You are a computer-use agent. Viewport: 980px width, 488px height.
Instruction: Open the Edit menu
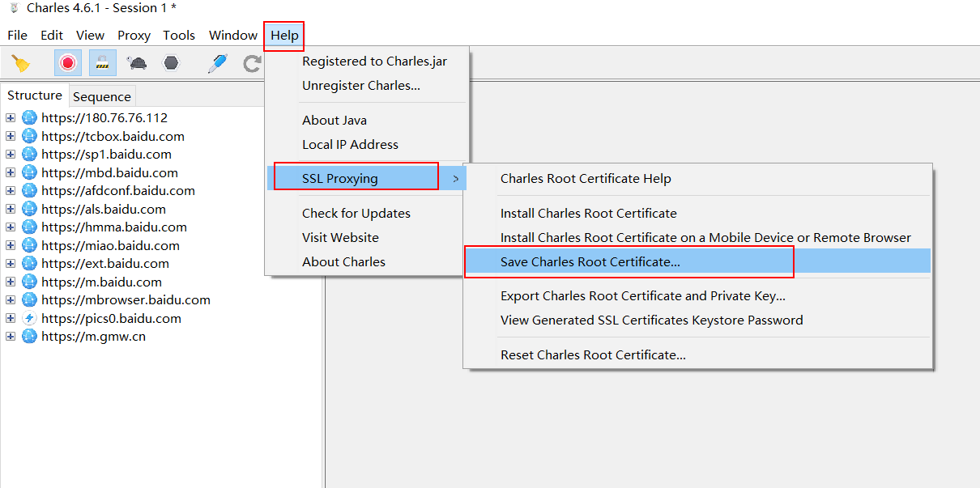click(x=52, y=35)
